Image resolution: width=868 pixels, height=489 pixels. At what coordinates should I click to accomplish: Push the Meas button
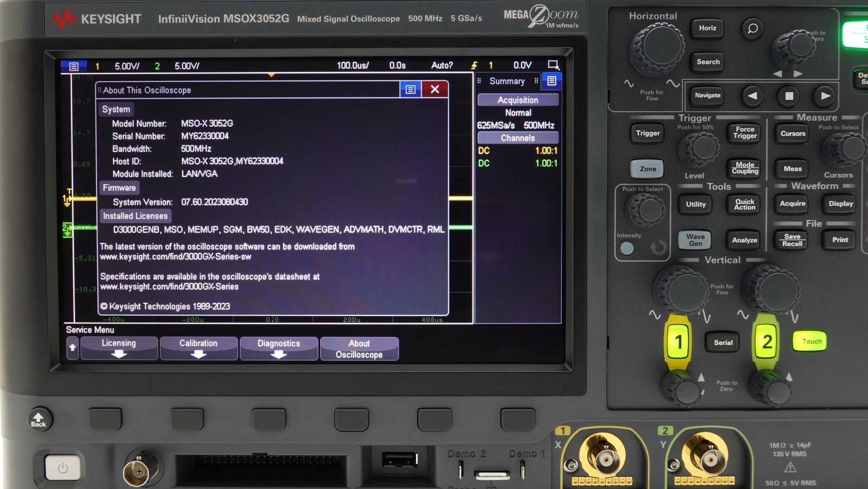(x=793, y=169)
